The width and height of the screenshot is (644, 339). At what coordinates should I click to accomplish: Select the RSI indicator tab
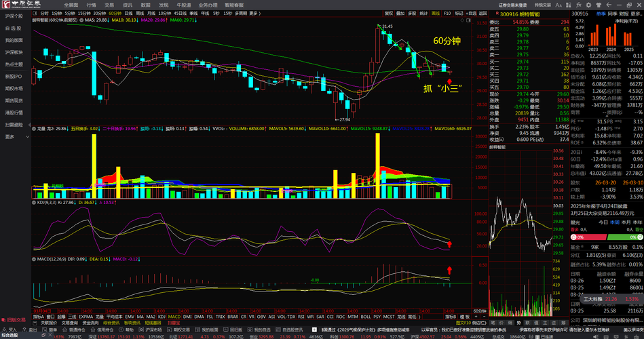301,317
